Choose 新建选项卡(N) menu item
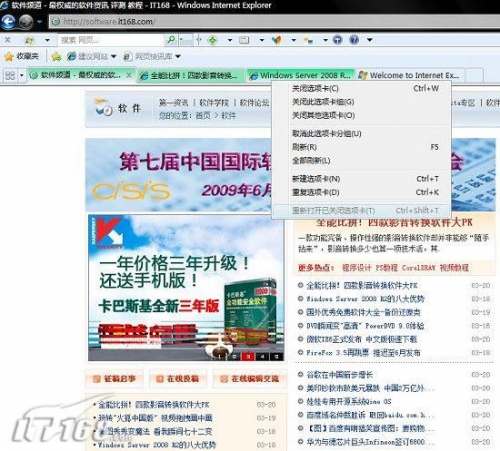This screenshot has width=500, height=451. click(x=362, y=179)
